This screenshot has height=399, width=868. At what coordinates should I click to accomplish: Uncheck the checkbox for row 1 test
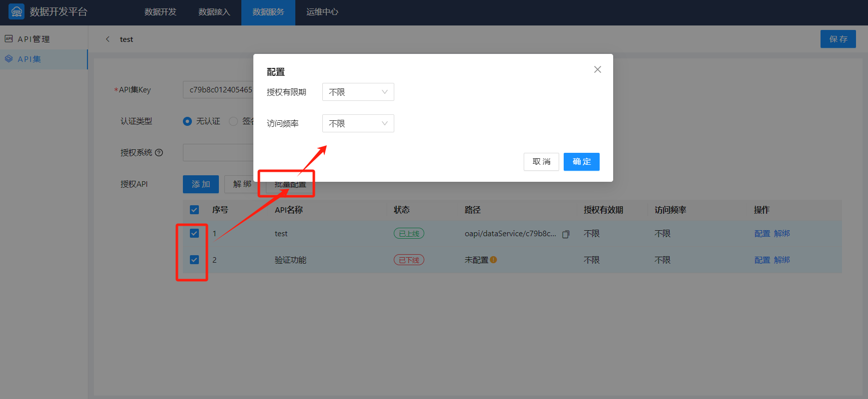(194, 233)
